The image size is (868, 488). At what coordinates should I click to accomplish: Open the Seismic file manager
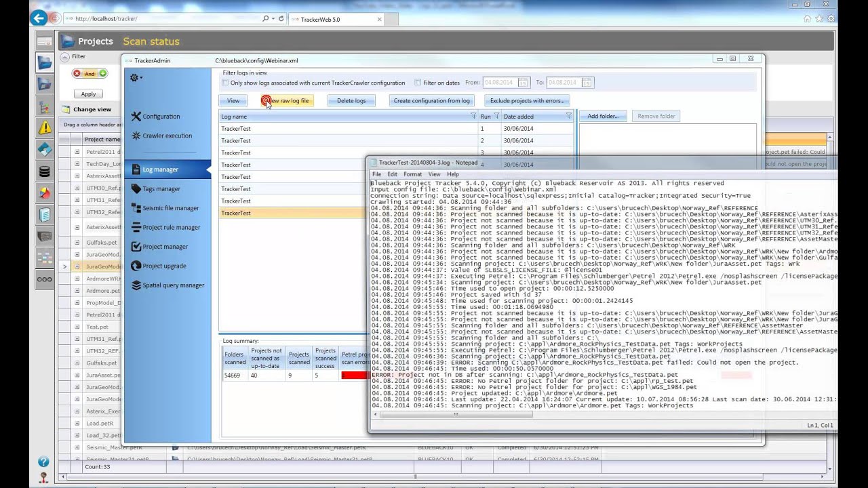click(x=165, y=208)
